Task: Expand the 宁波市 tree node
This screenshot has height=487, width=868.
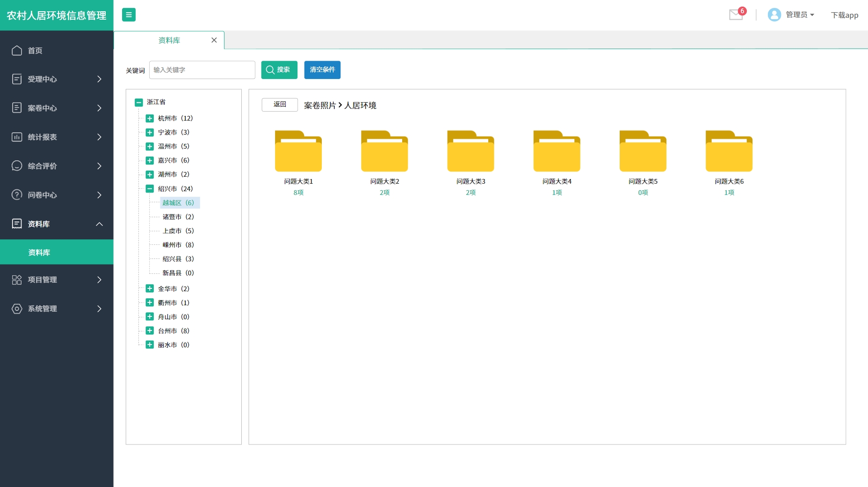Action: click(150, 132)
